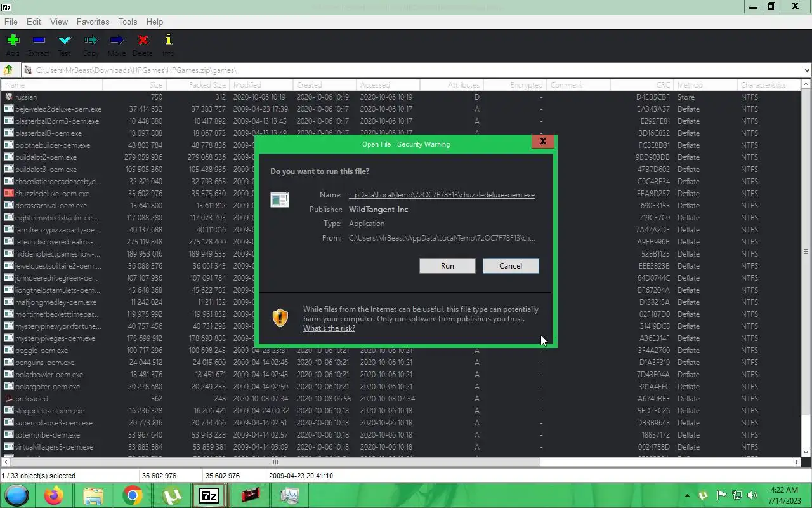Select penguins-oem.exe in the list

44,363
